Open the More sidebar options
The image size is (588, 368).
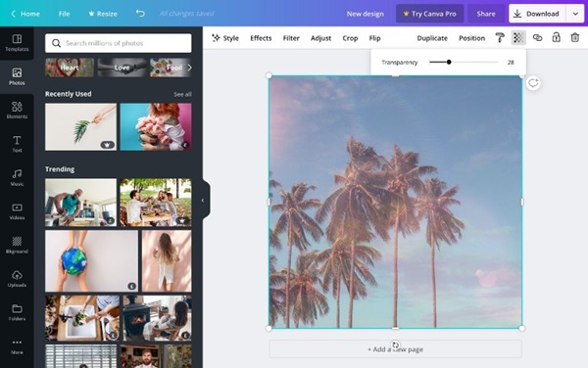[17, 346]
